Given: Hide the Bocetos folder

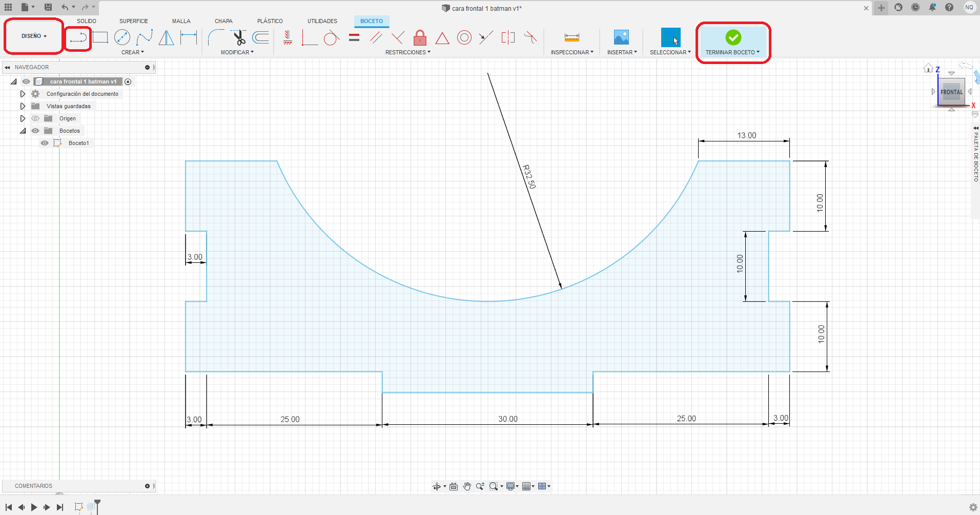Looking at the screenshot, I should coord(35,131).
